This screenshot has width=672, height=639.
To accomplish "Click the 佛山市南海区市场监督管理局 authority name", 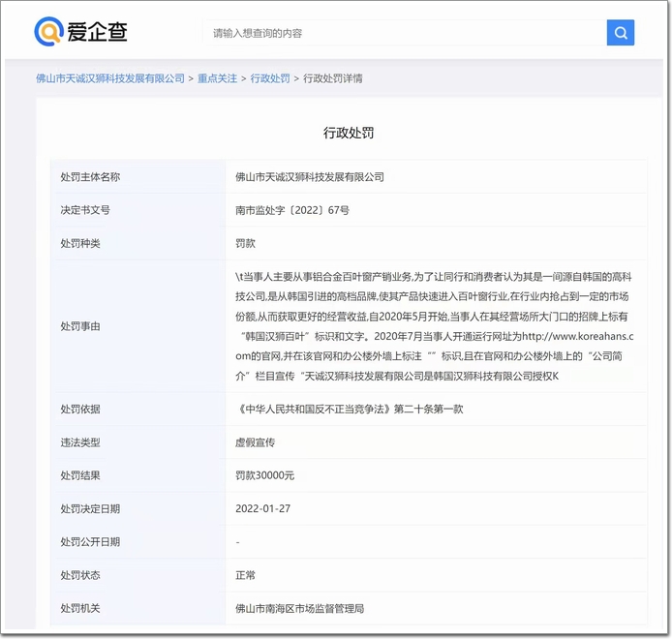I will (x=299, y=608).
